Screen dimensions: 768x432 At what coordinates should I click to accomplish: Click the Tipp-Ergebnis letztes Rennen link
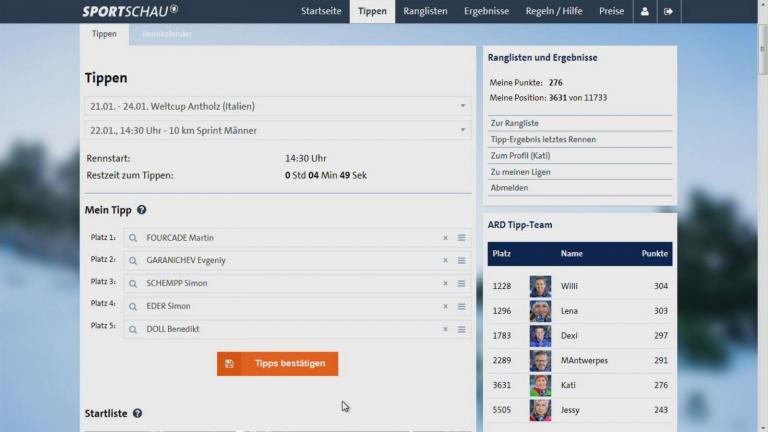pyautogui.click(x=543, y=139)
